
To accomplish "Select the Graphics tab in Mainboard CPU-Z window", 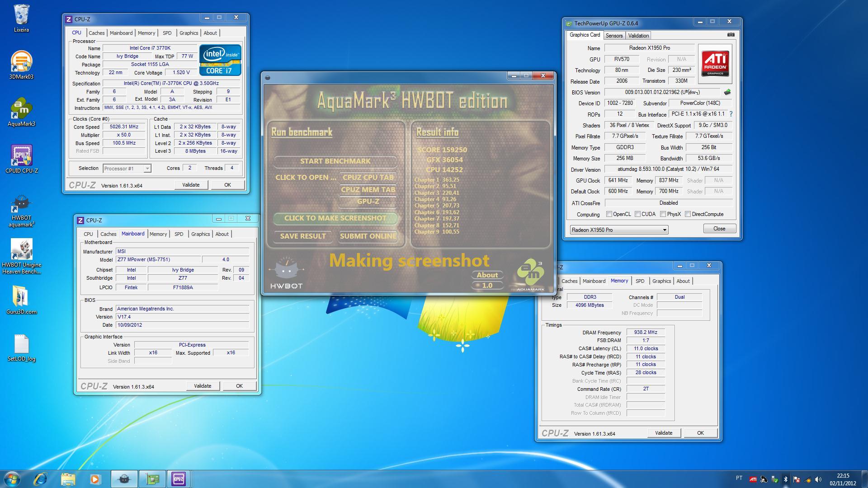I will click(x=200, y=234).
